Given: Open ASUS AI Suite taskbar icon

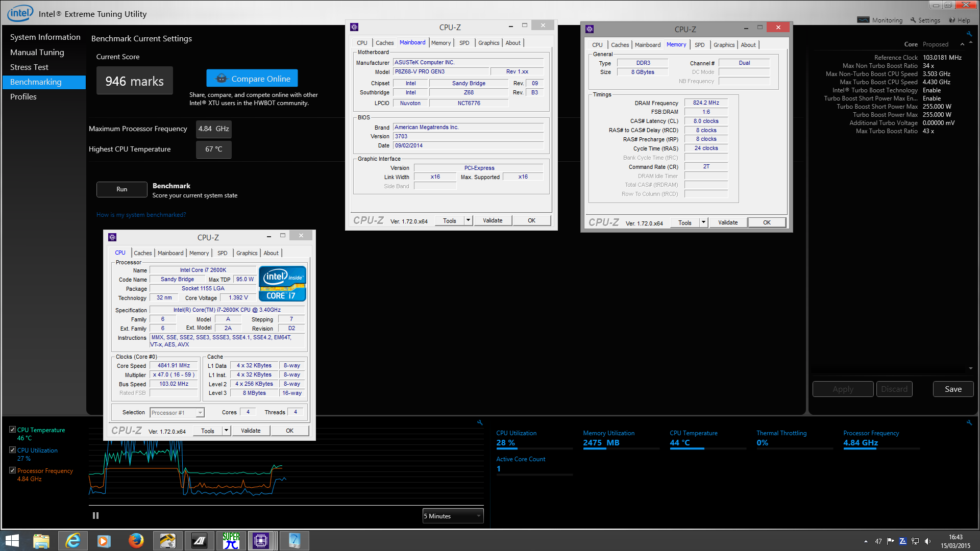Looking at the screenshot, I should pyautogui.click(x=199, y=541).
